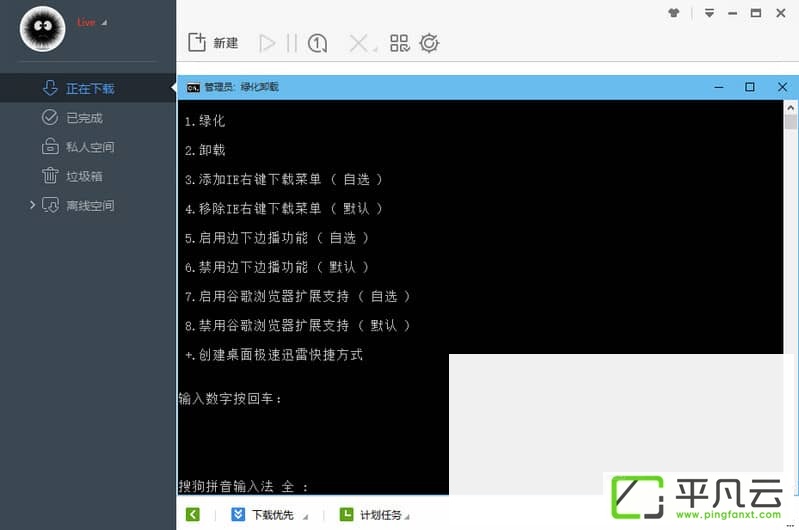Open 垃圾箱 trash in the sidebar
This screenshot has height=530, width=799.
[84, 176]
